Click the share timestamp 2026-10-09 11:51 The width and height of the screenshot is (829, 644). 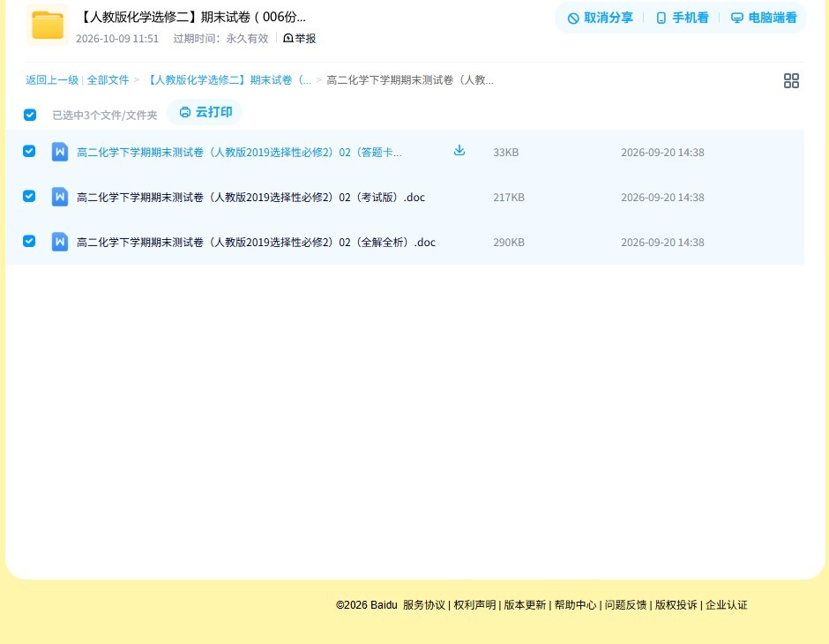(117, 39)
